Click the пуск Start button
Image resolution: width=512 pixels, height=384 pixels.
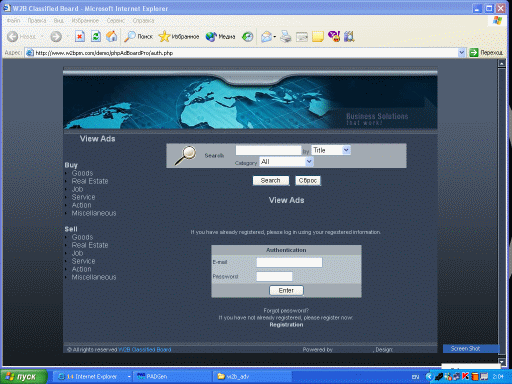23,377
